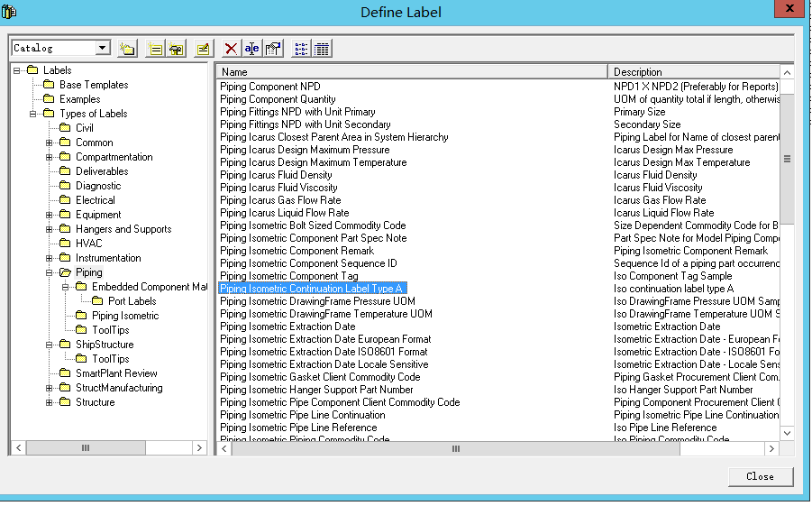
Task: Collapse the Types of Labels node
Action: click(32, 114)
